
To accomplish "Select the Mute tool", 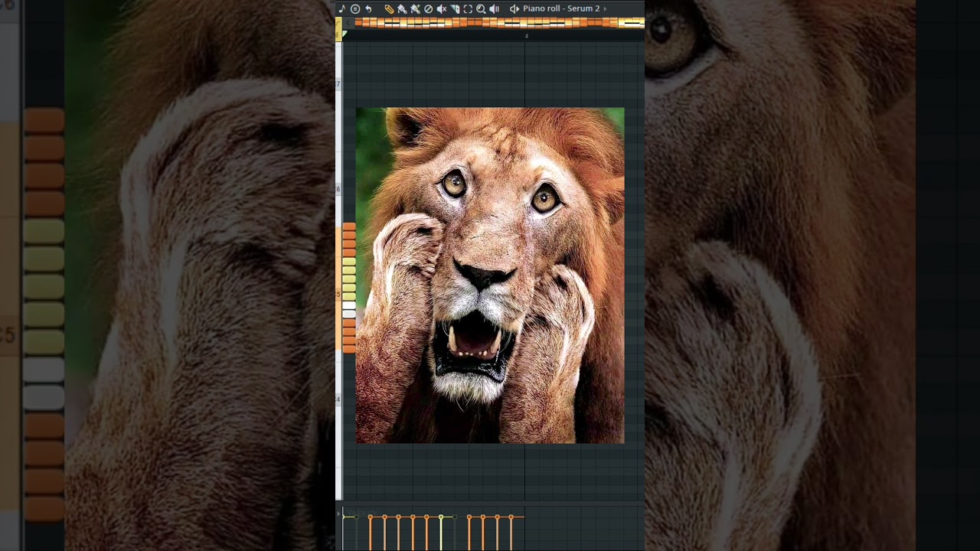I will tap(442, 9).
